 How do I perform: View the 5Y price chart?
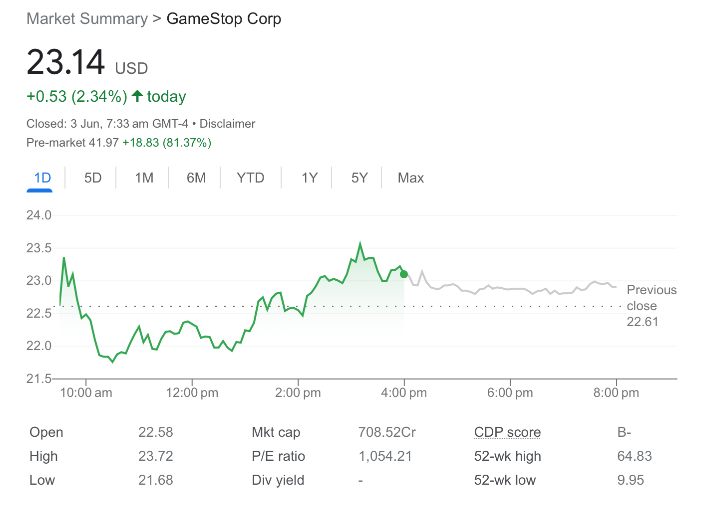359,178
